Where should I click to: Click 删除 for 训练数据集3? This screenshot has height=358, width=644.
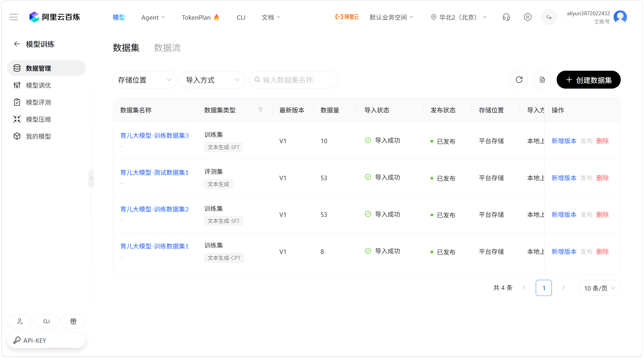click(603, 141)
